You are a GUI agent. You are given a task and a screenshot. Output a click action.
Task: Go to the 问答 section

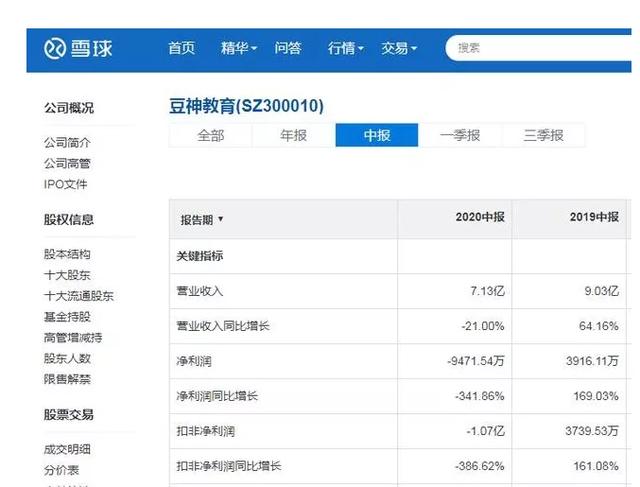coord(288,48)
